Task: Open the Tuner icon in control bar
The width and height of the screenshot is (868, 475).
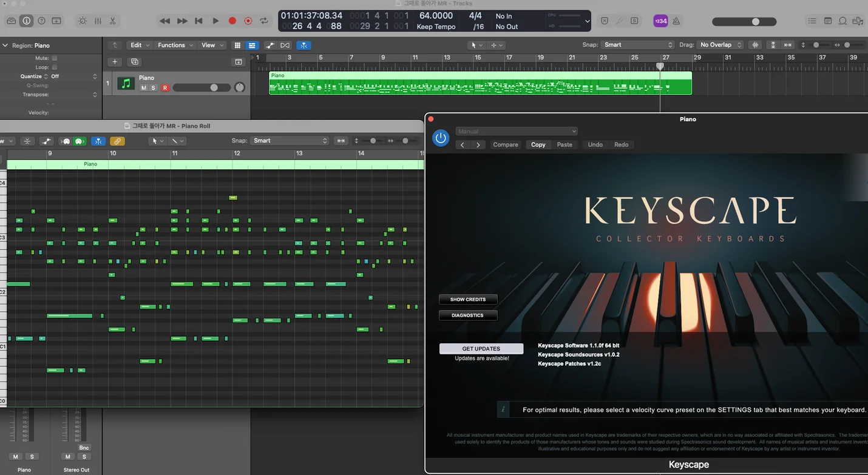Action: point(619,21)
